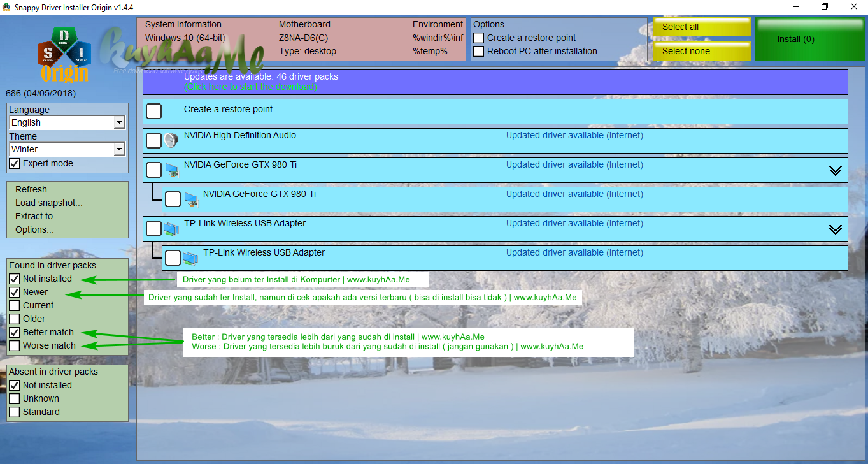The width and height of the screenshot is (868, 464).
Task: Disable Expert mode
Action: (x=15, y=164)
